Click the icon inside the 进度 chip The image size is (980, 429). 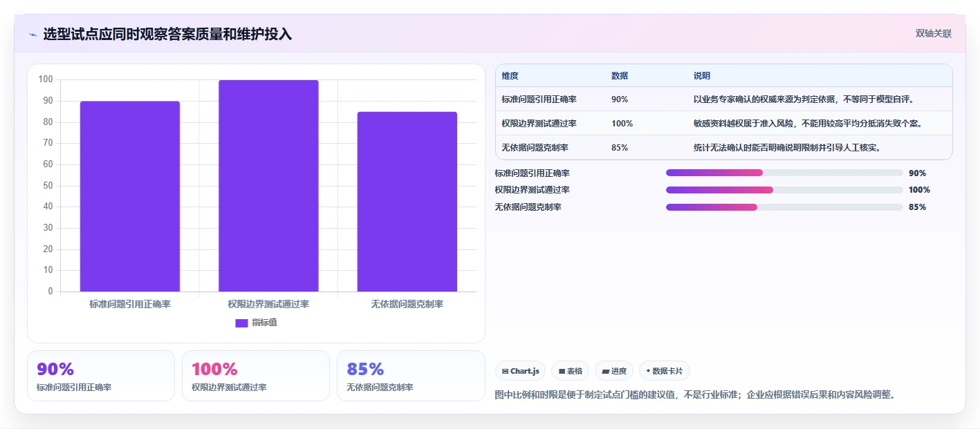pyautogui.click(x=606, y=372)
